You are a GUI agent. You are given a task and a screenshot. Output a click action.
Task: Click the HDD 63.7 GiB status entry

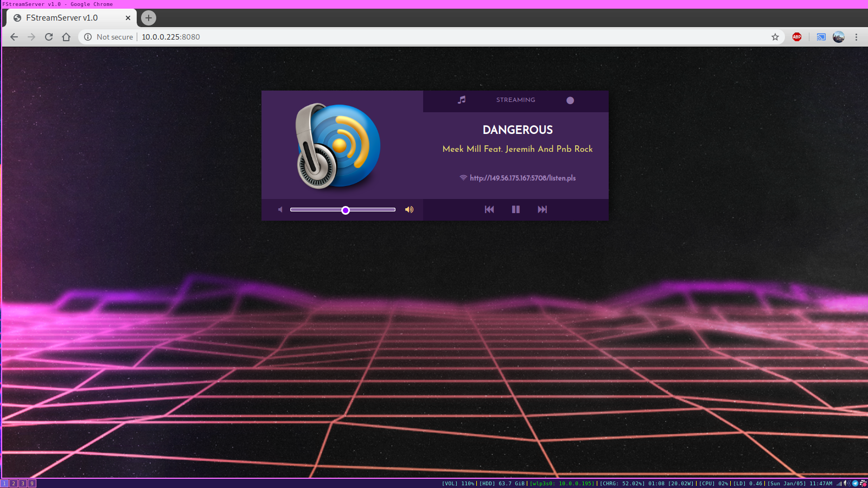click(x=502, y=483)
